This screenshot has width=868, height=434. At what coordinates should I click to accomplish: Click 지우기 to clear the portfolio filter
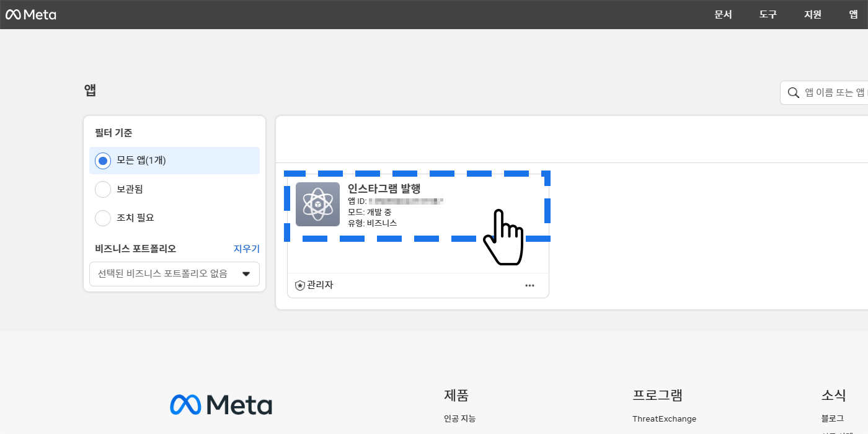pos(247,249)
